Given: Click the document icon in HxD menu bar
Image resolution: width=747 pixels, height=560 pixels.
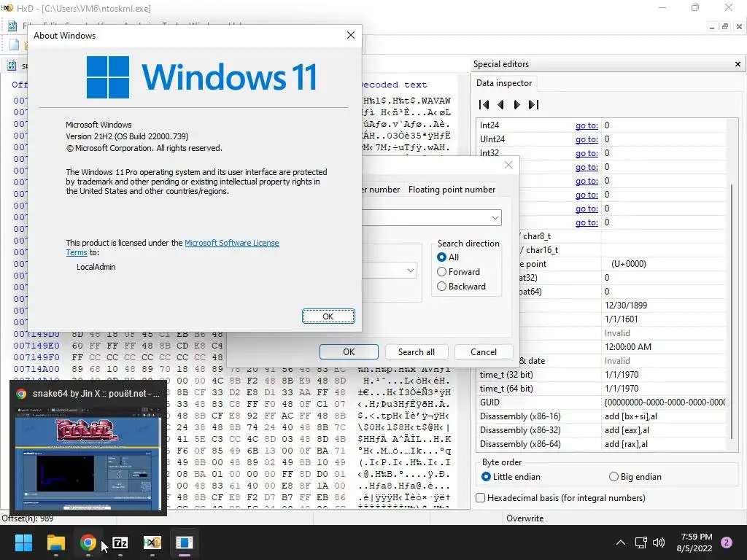Looking at the screenshot, I should (x=12, y=26).
